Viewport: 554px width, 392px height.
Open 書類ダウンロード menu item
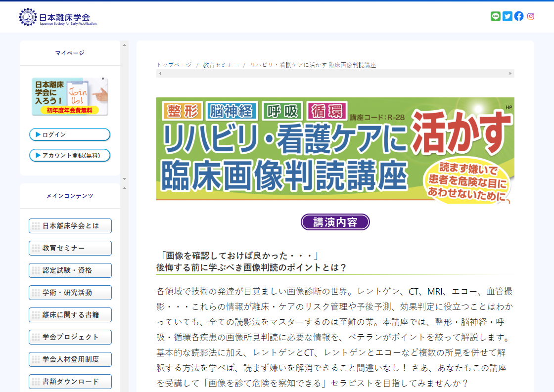tap(70, 382)
